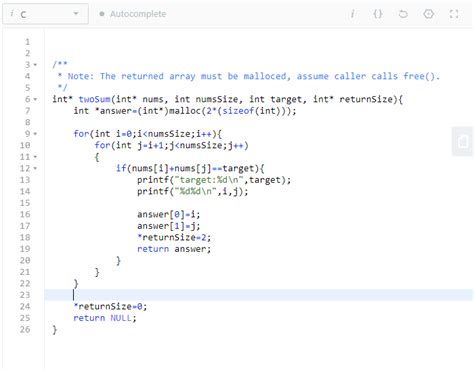Place cursor on empty highlighted line 23
The width and height of the screenshot is (474, 371).
tap(259, 295)
